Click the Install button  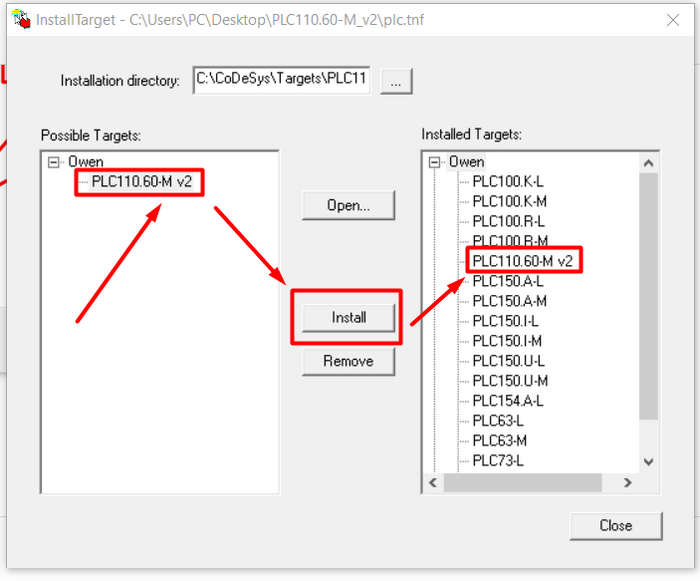348,318
